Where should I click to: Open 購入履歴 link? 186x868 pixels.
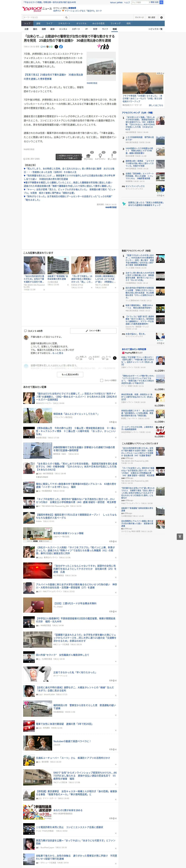(x=152, y=18)
